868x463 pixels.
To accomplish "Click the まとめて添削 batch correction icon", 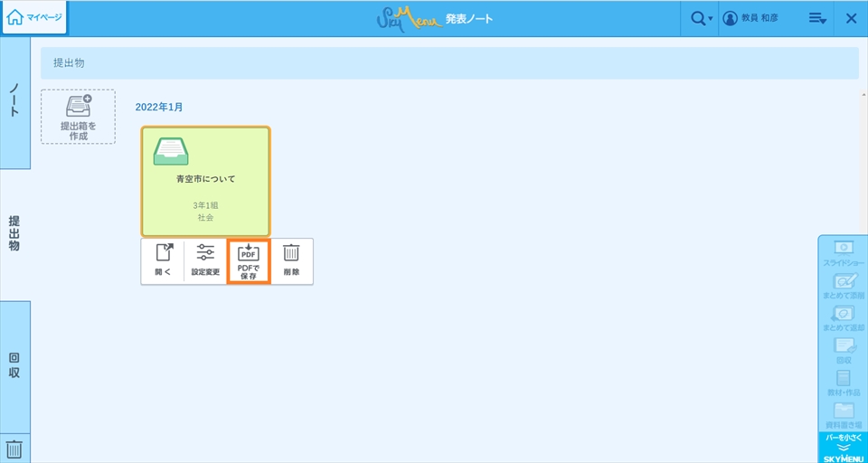I will tap(843, 286).
